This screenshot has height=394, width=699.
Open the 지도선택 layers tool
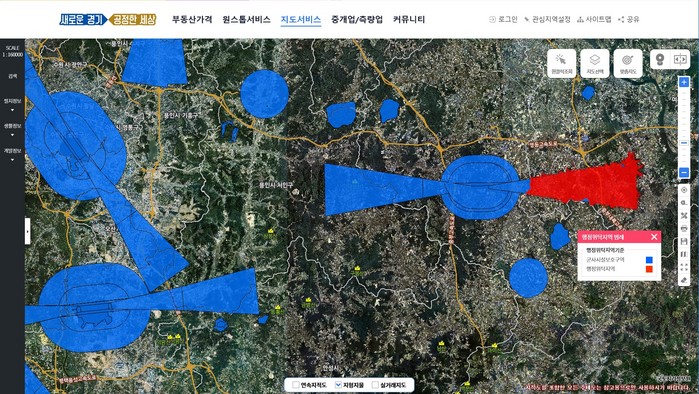coord(595,64)
